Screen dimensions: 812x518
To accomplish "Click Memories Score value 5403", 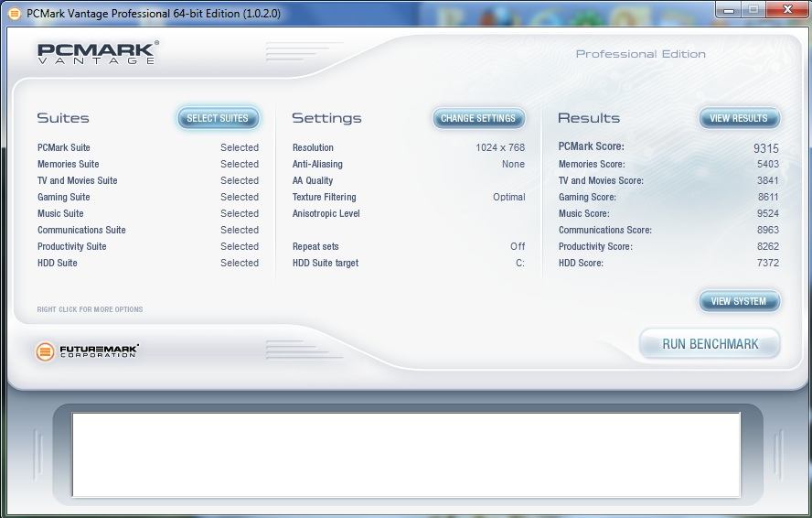I will (768, 165).
